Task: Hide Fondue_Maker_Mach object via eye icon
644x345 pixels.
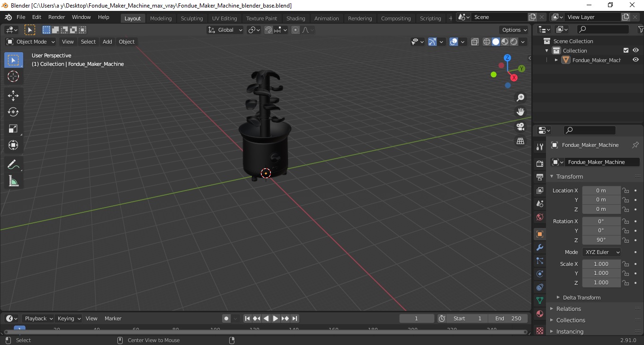Action: tap(635, 60)
